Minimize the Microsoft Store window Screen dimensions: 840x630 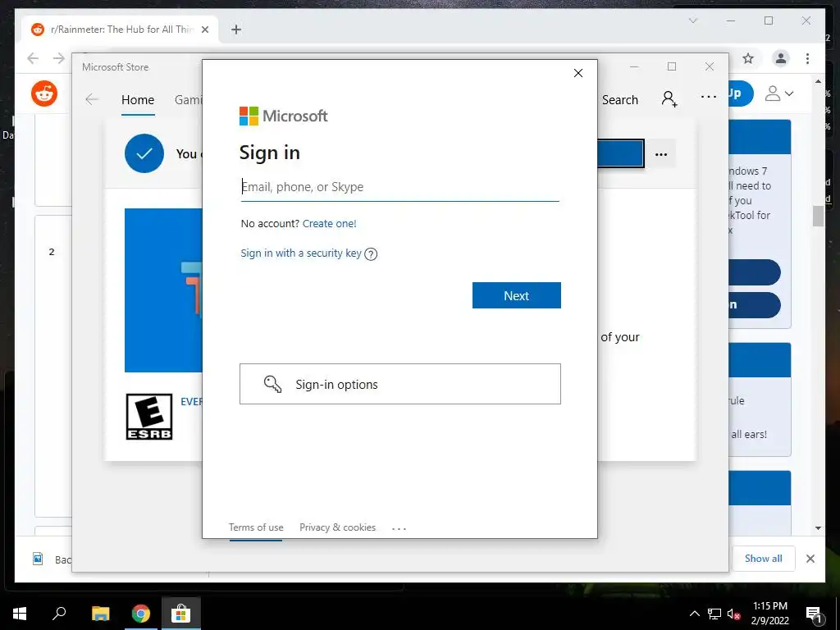point(634,67)
